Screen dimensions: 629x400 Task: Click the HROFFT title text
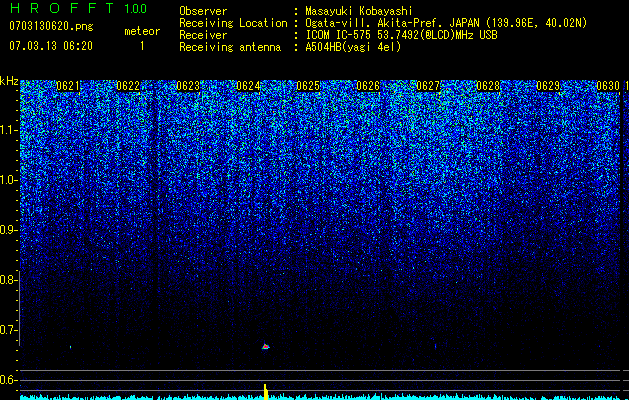[62, 8]
